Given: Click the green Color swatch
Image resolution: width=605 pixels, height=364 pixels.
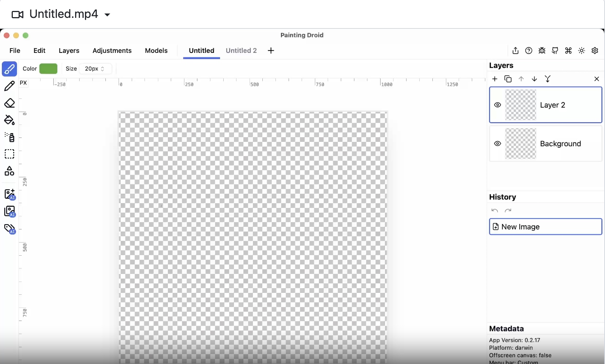Looking at the screenshot, I should pos(48,69).
